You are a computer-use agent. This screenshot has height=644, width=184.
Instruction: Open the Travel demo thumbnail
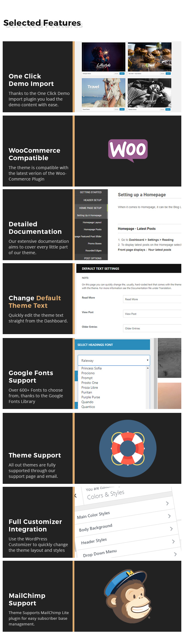tap(104, 93)
